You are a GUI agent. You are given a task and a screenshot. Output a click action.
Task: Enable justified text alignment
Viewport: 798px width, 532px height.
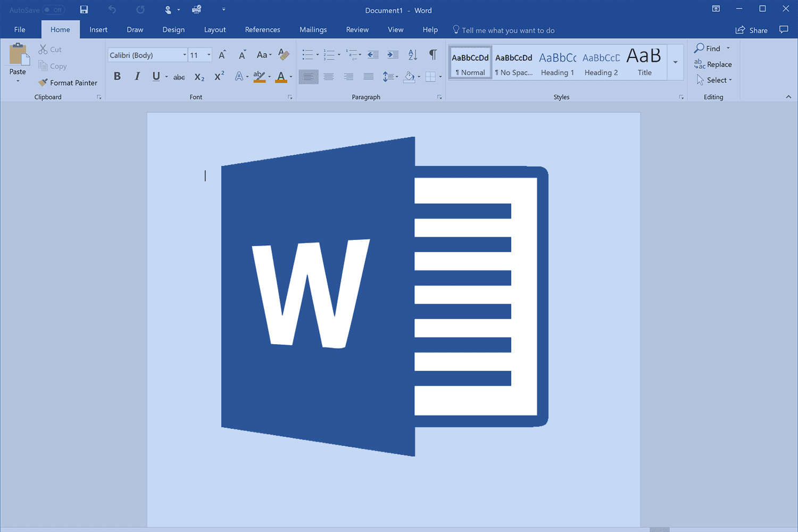pyautogui.click(x=368, y=76)
